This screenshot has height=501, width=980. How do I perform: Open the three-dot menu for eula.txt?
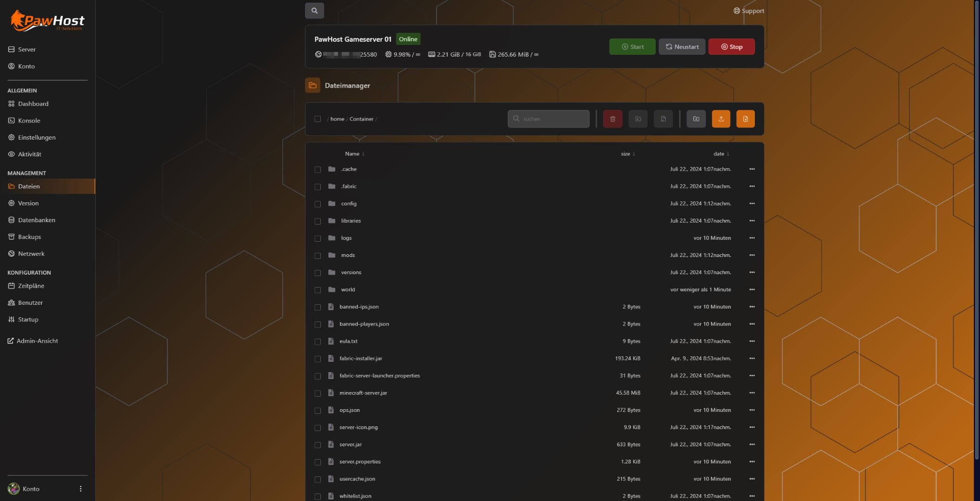pos(752,341)
